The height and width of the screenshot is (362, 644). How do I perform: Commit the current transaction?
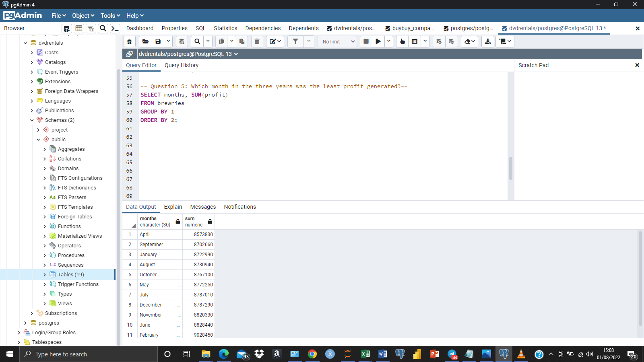(438, 41)
